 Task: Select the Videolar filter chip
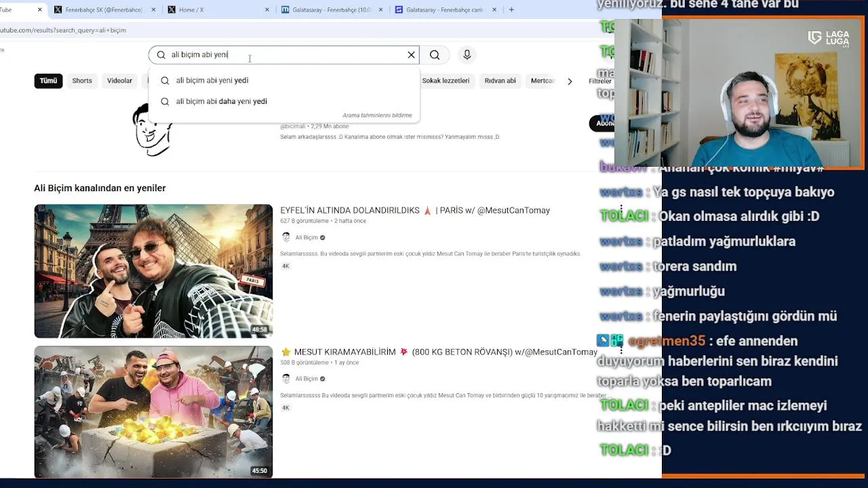point(119,81)
